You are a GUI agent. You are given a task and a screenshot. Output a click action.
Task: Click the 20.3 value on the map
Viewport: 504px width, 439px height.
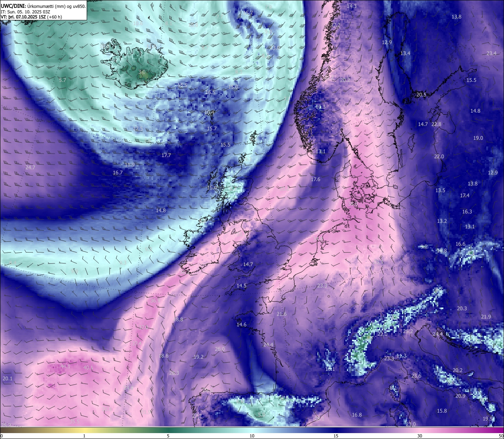pos(462,308)
